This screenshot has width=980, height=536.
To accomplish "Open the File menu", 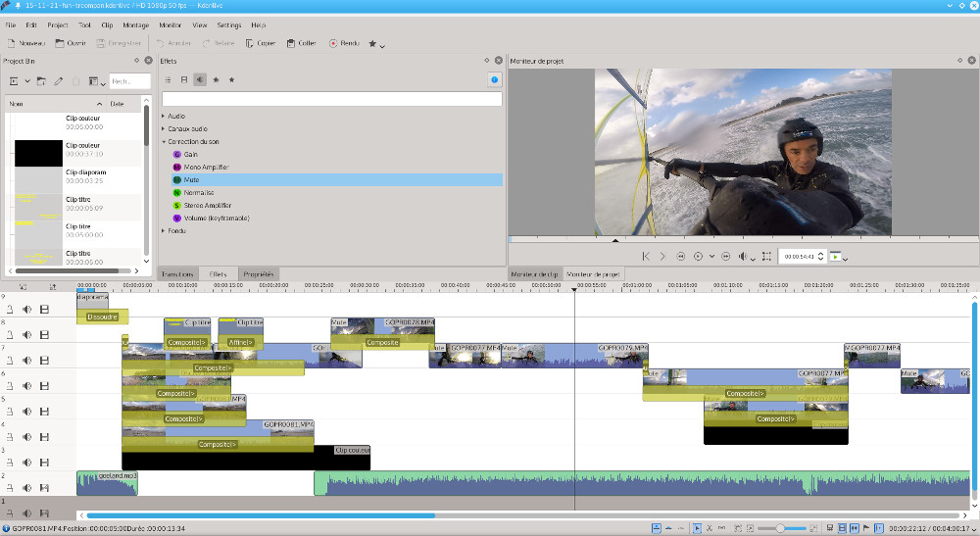I will click(x=11, y=25).
